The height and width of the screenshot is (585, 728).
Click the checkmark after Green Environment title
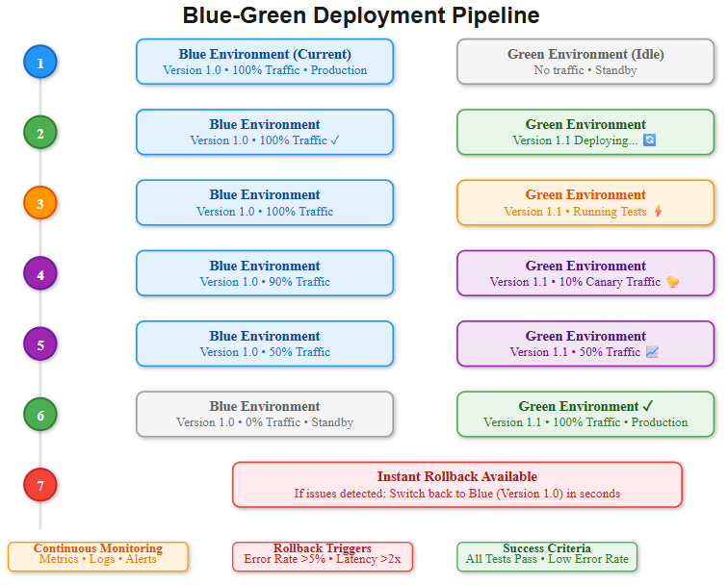[648, 406]
